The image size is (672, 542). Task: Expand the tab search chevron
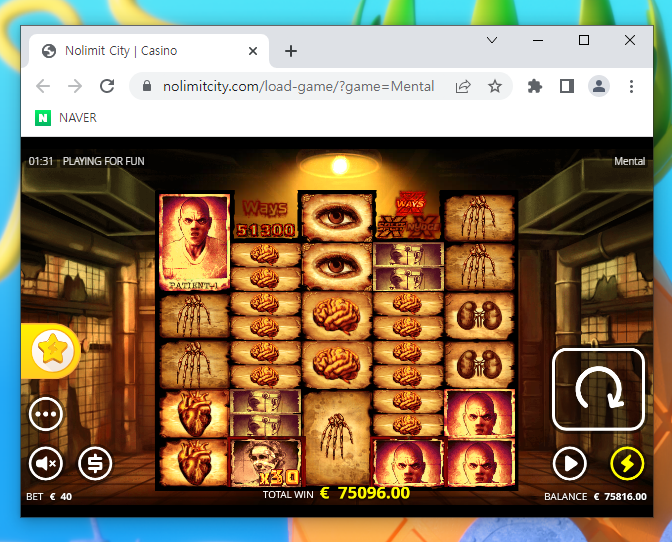492,40
